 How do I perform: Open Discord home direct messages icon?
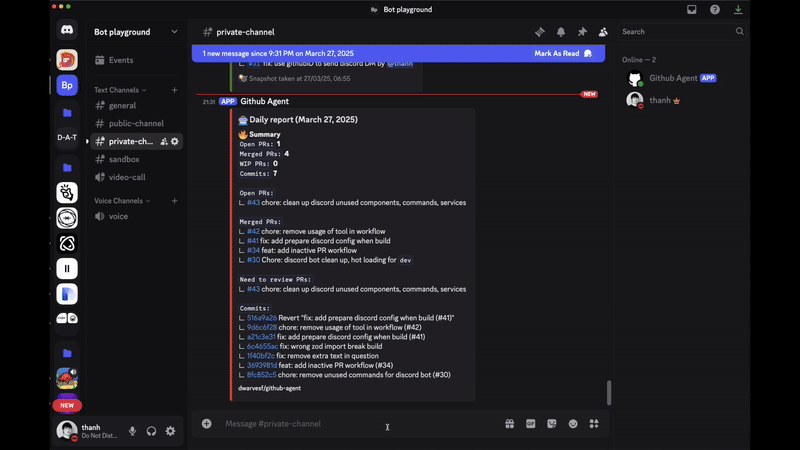click(67, 30)
